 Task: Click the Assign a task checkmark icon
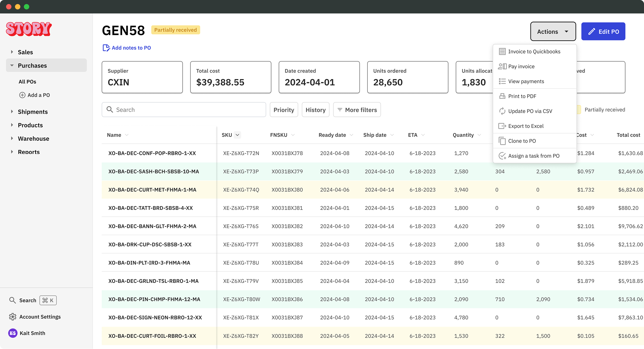click(502, 156)
